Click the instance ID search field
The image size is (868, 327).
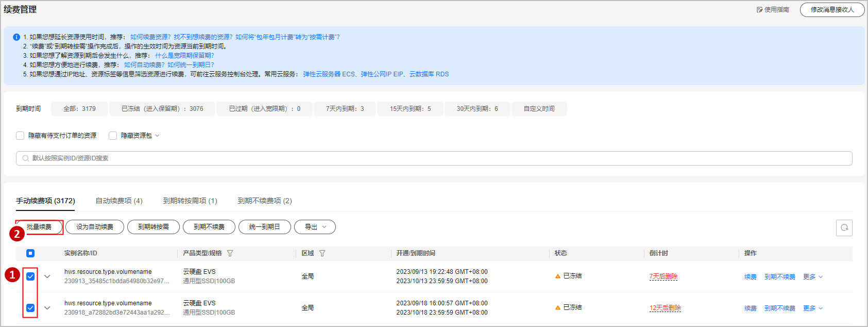(434, 158)
